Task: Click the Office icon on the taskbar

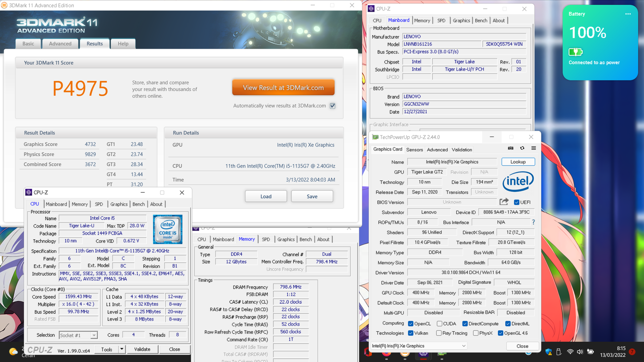Action: [368, 352]
